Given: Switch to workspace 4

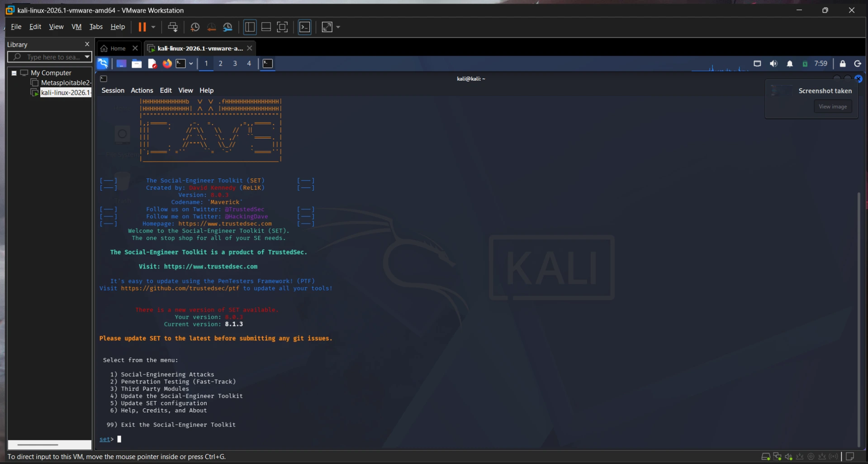Looking at the screenshot, I should [249, 63].
